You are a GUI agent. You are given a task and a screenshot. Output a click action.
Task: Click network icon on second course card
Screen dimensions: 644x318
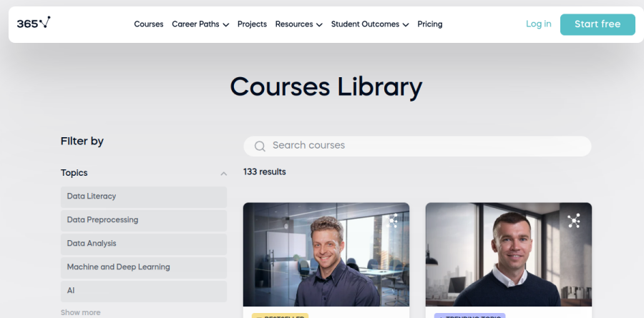coord(574,221)
